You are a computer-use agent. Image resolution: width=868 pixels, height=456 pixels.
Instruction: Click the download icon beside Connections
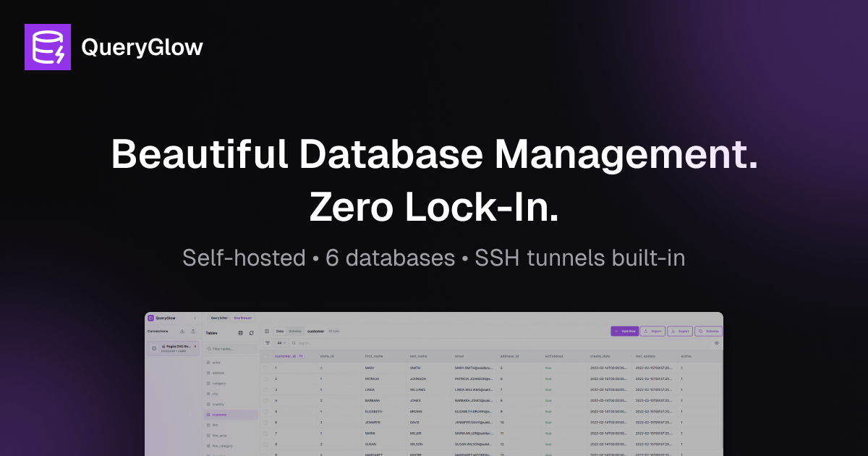182,331
